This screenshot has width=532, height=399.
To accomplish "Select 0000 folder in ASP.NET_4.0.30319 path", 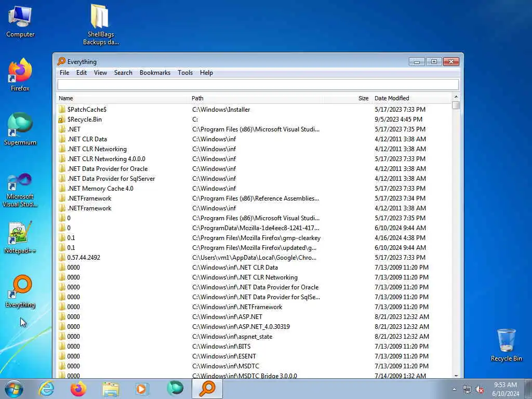I will [x=255, y=327].
